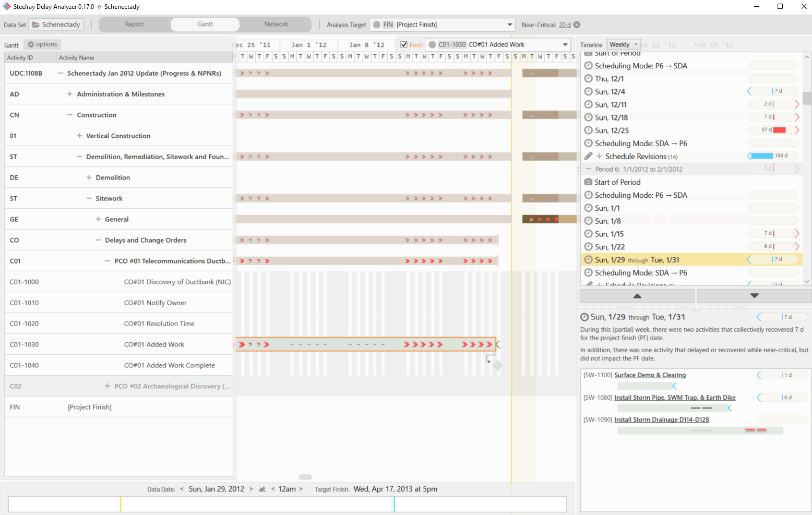
Task: Expand the Schedule Revisions (14) entry
Action: coord(600,156)
